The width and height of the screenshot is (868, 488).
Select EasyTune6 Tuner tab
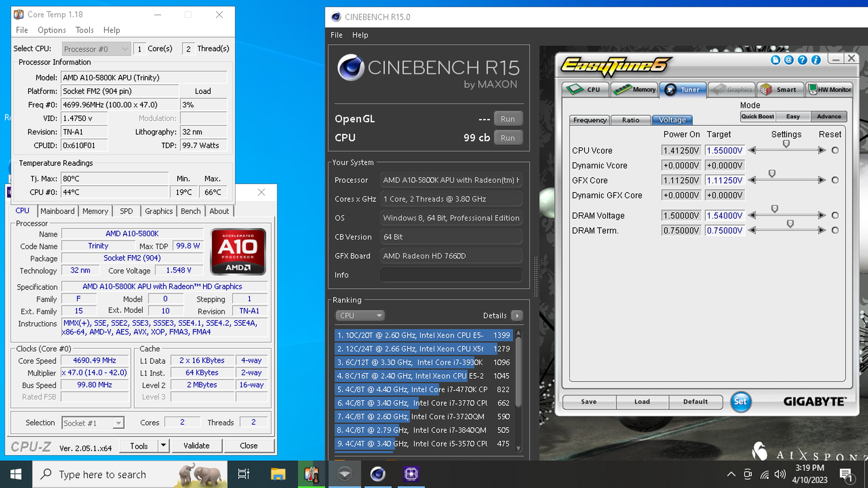683,89
